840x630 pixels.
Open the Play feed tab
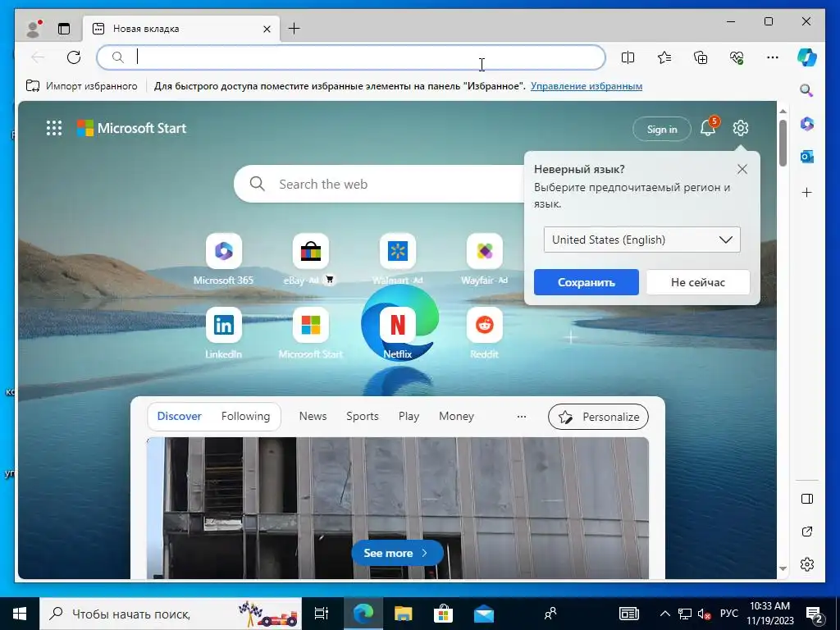[409, 416]
